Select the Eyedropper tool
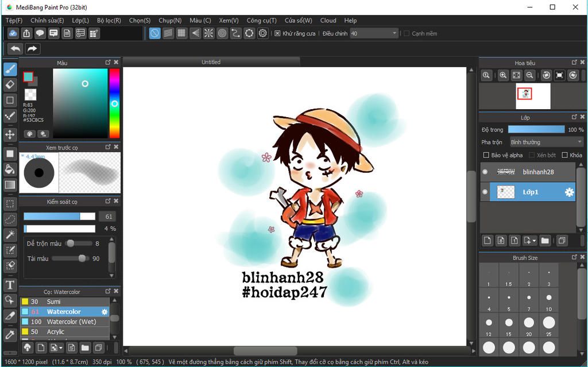 tap(10, 334)
